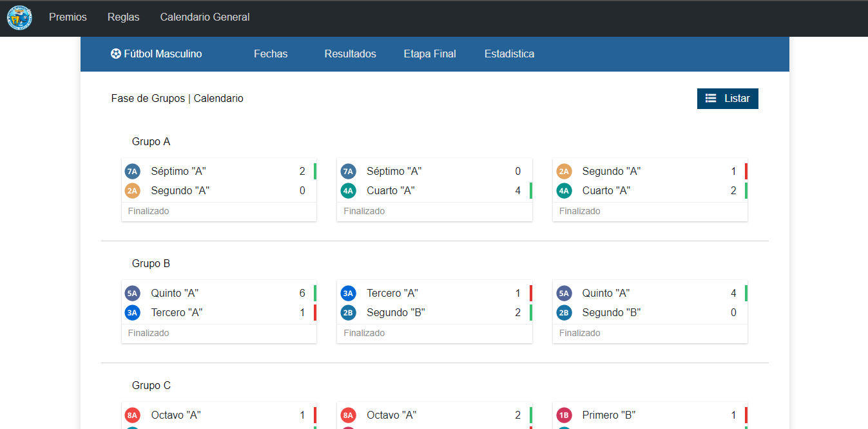The width and height of the screenshot is (868, 429).
Task: Select Cuarto "A" with score 2
Action: click(x=606, y=191)
